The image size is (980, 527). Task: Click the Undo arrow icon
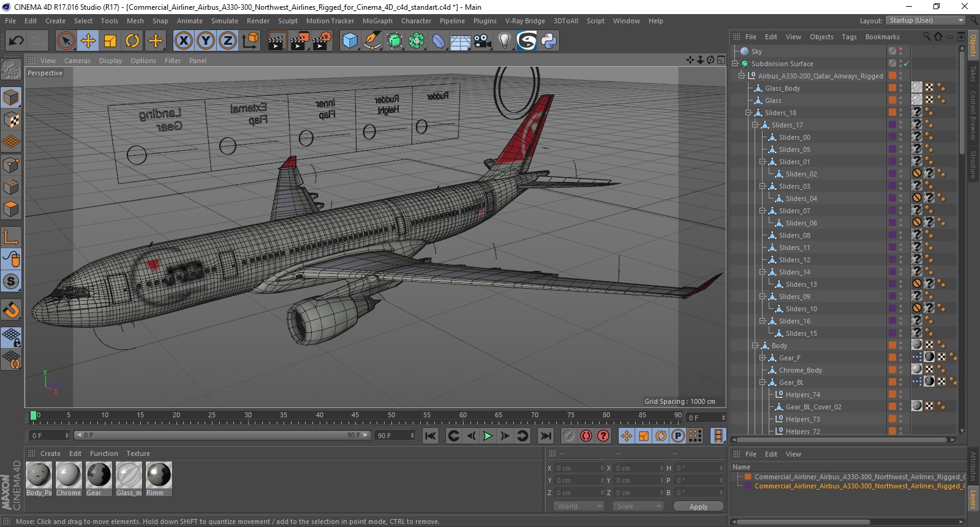16,41
